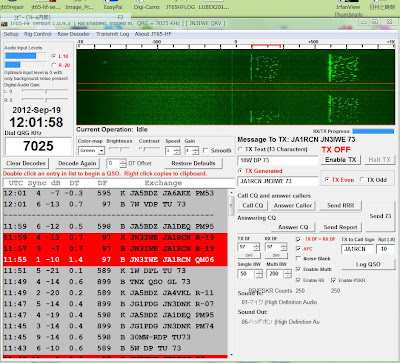Adjust the L digital audio gain slider
The width and height of the screenshot is (400, 363).
click(x=45, y=91)
